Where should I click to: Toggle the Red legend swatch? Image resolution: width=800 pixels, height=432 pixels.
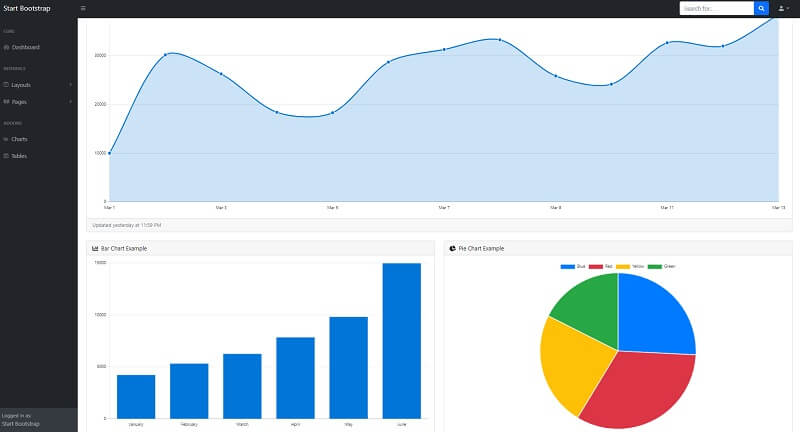coord(595,266)
